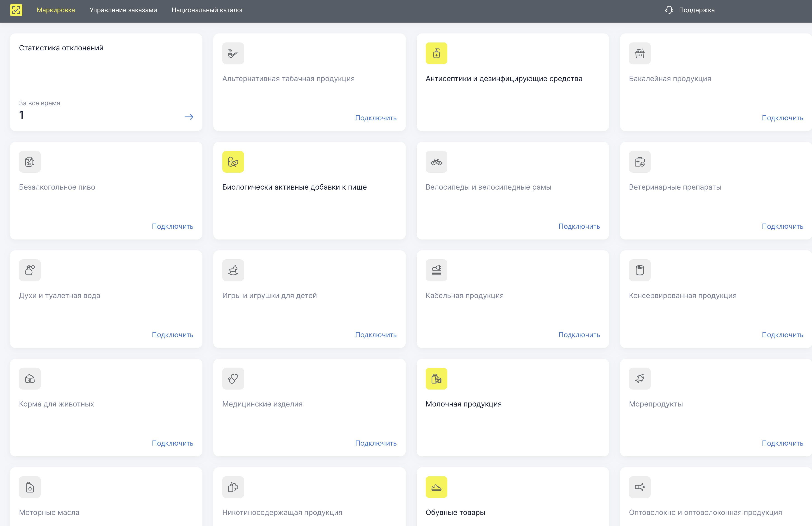Click the yellow antiseptic bottle icon

coord(436,53)
